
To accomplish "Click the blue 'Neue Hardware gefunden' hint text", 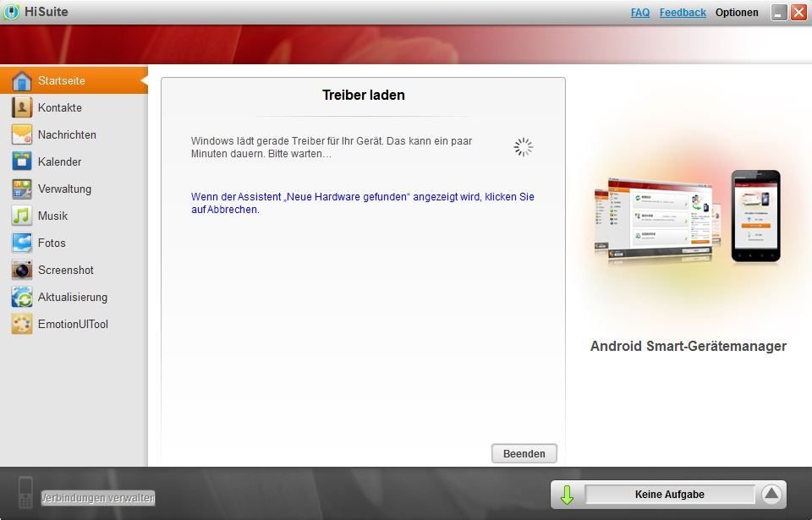I will click(363, 203).
